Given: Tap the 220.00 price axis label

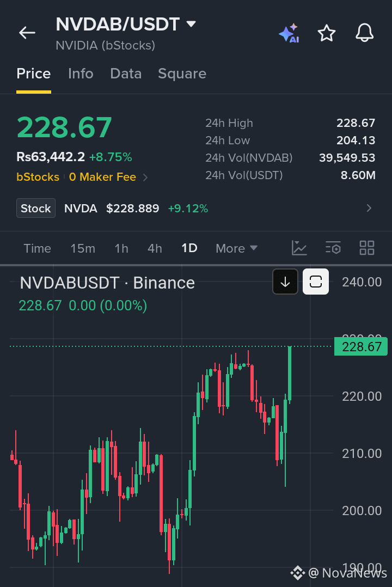Looking at the screenshot, I should coord(362,396).
